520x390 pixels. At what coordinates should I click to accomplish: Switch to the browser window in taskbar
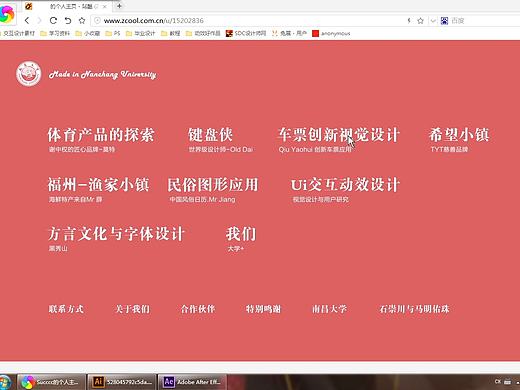pyautogui.click(x=51, y=382)
